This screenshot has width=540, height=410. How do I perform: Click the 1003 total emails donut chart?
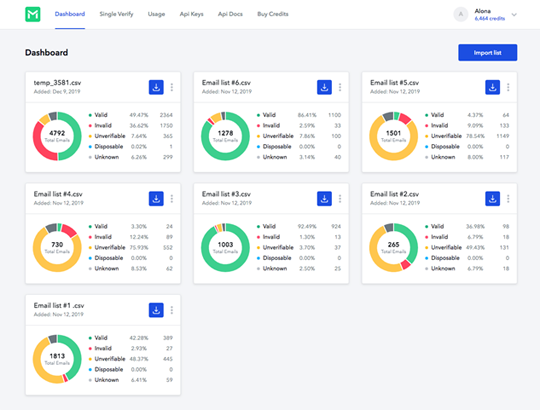pyautogui.click(x=225, y=248)
